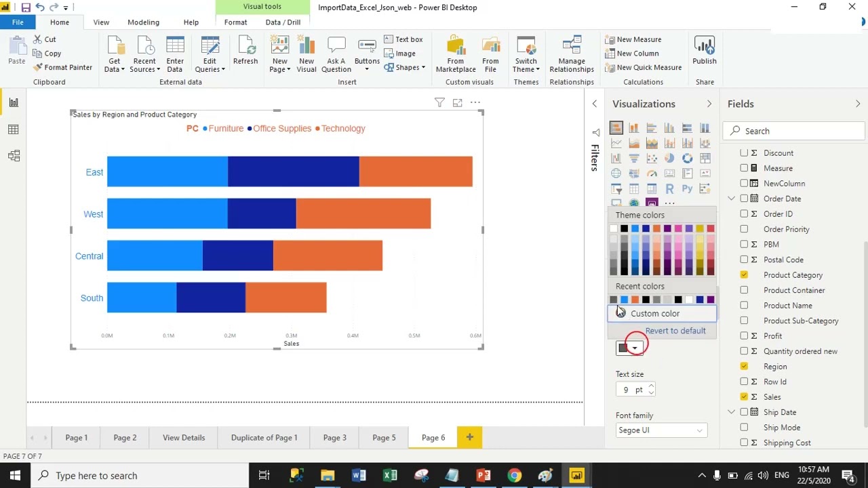Viewport: 868px width, 488px height.
Task: Open More options ellipsis on chart
Action: point(475,102)
